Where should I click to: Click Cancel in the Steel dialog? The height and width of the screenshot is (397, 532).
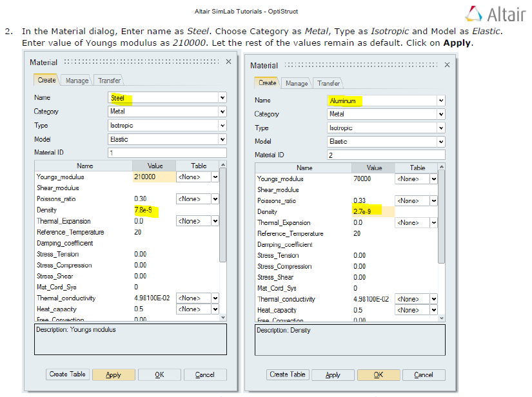pyautogui.click(x=205, y=374)
